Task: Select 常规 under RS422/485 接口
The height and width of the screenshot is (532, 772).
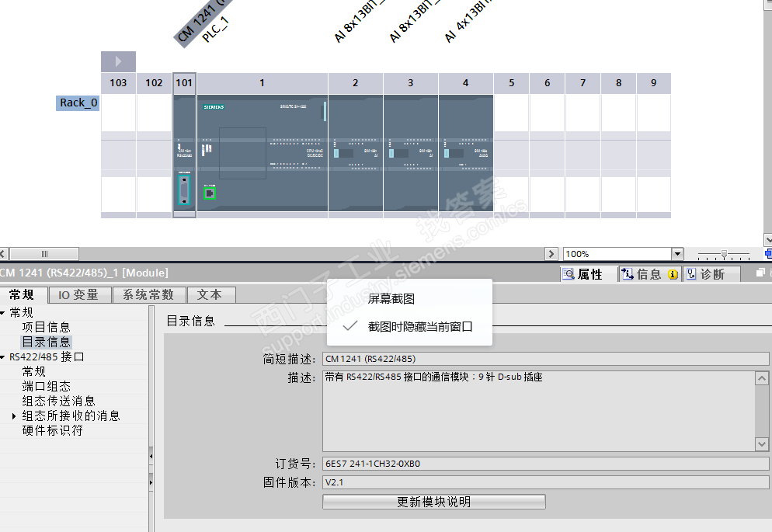Action: tap(33, 371)
